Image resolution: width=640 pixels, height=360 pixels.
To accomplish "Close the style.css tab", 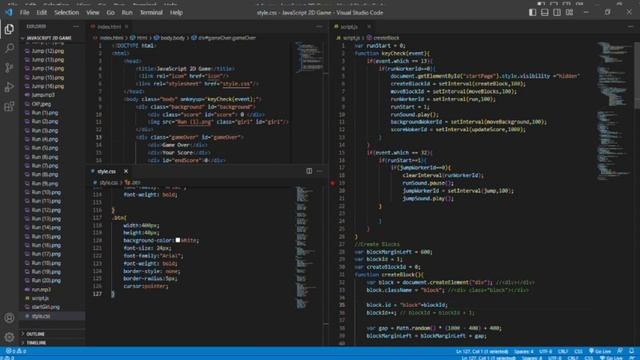I will click(x=126, y=171).
